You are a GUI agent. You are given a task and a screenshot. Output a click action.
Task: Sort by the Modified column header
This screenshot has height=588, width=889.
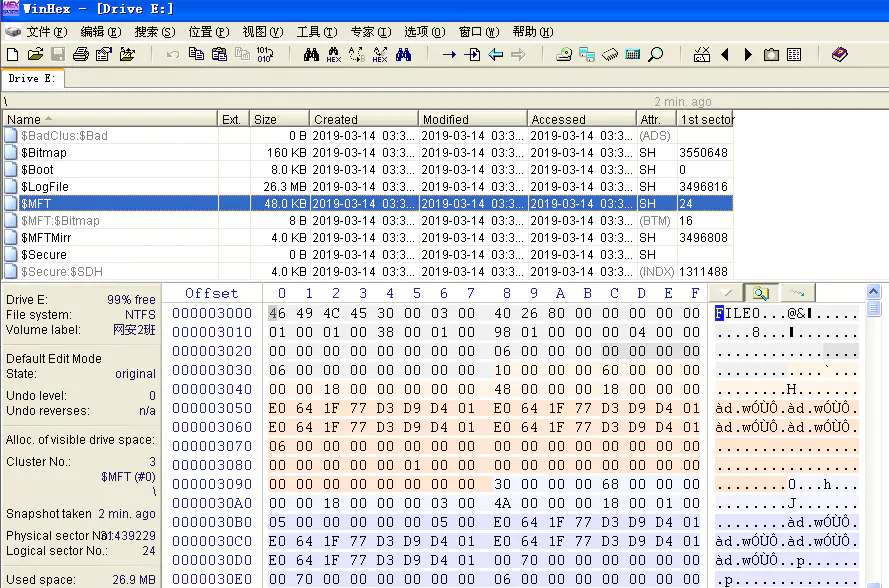473,119
